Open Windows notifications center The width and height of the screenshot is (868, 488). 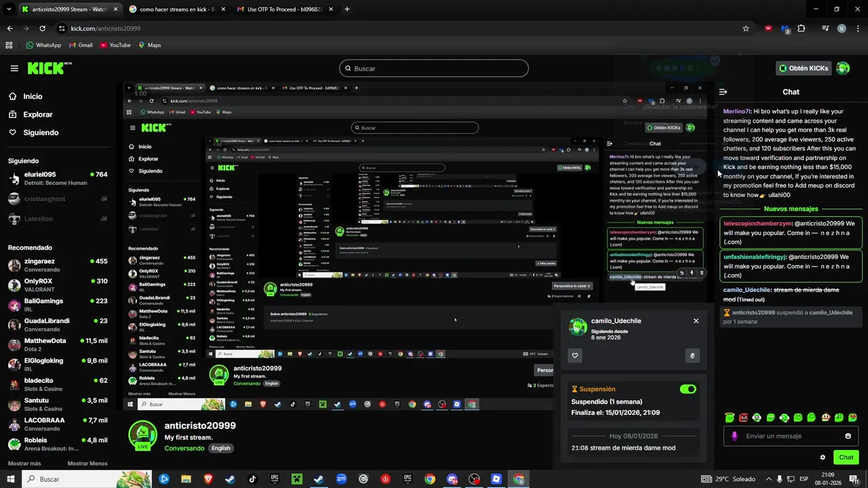coord(853,479)
